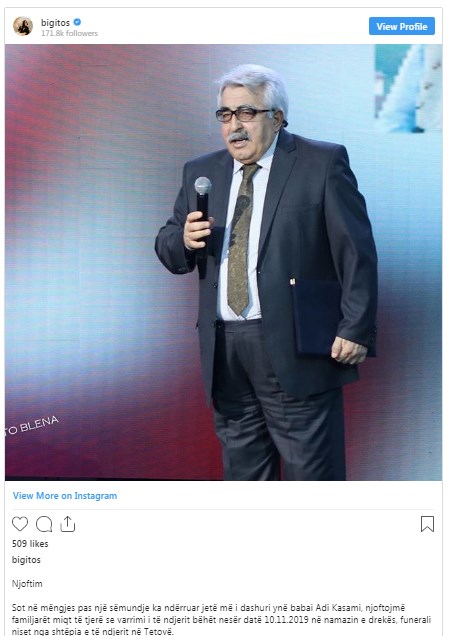The height and width of the screenshot is (636, 451).
Task: Click the caption paragraph beginning 'Sot në mëngjes'
Action: [x=221, y=619]
